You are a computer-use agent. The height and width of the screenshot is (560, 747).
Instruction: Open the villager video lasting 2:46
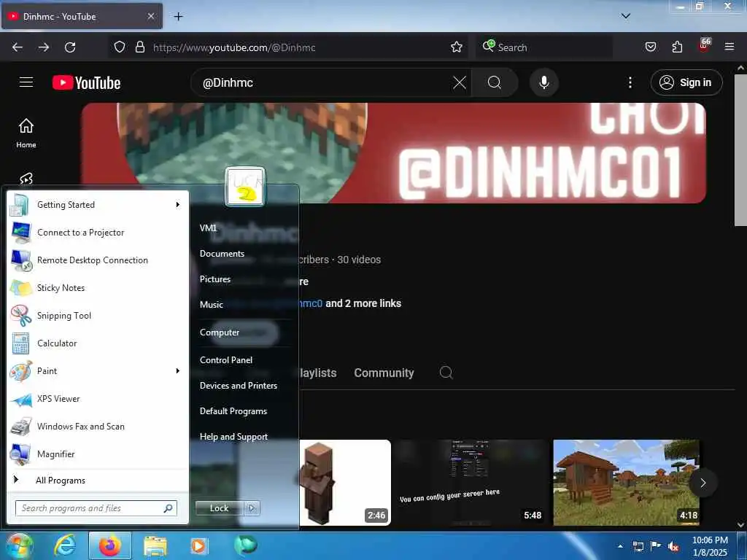pyautogui.click(x=345, y=483)
